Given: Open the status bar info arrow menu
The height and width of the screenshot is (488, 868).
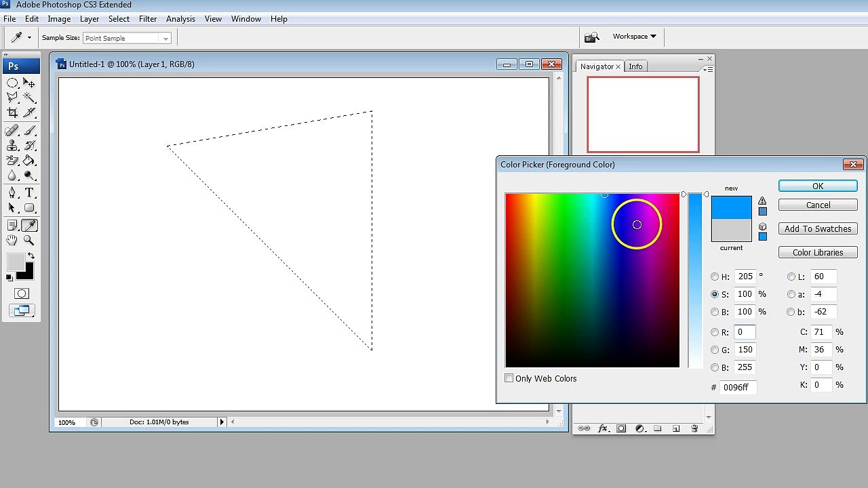Looking at the screenshot, I should 221,422.
